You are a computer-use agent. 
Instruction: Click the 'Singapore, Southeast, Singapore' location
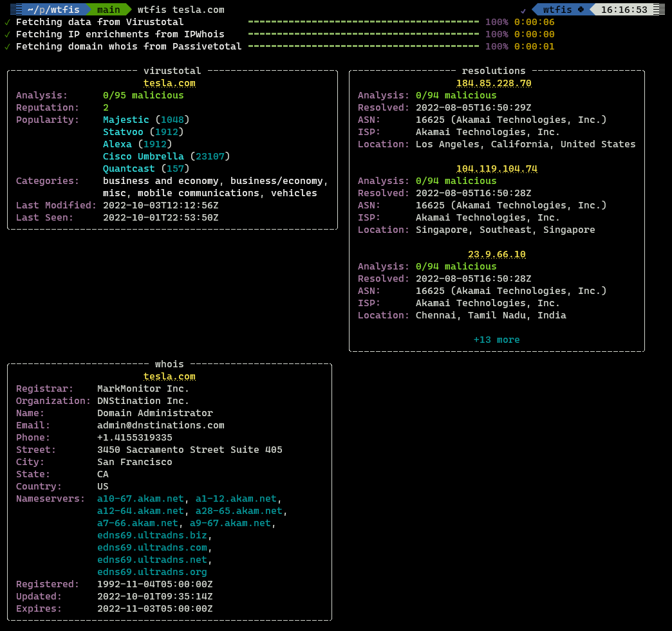pyautogui.click(x=505, y=230)
